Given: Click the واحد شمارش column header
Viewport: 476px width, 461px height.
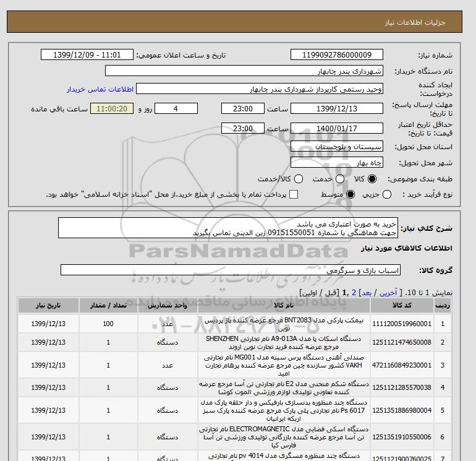Looking at the screenshot, I should [x=168, y=306].
